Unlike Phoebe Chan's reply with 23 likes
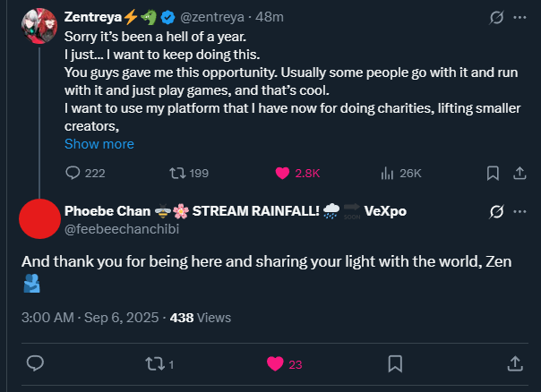This screenshot has width=541, height=392. click(276, 362)
